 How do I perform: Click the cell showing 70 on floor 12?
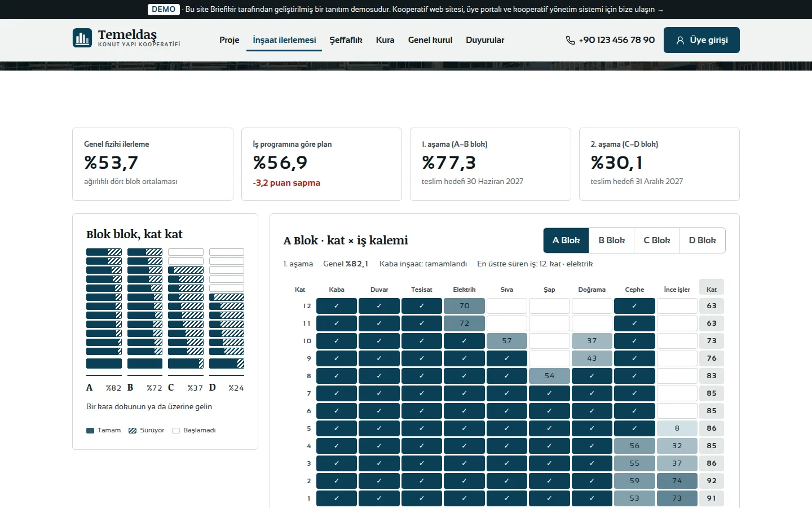pyautogui.click(x=464, y=306)
